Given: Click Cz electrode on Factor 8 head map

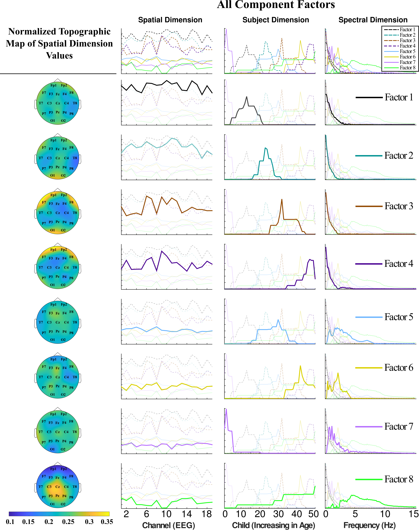Looking at the screenshot, I should [58, 487].
